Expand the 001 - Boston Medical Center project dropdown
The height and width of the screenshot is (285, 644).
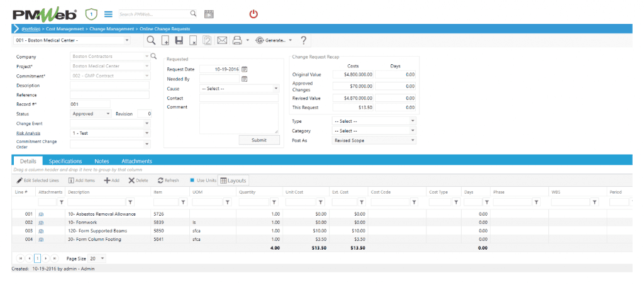point(127,40)
